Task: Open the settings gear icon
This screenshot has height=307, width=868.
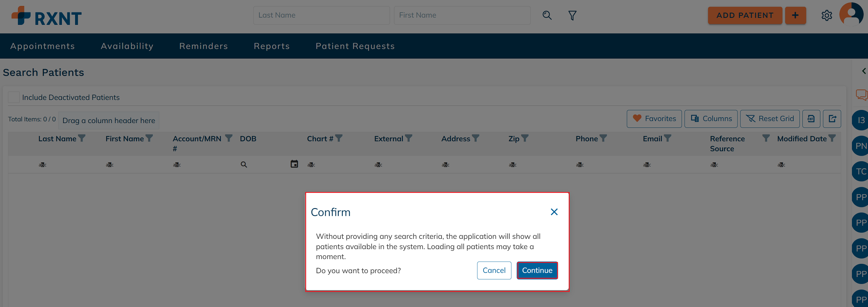Action: 827,15
